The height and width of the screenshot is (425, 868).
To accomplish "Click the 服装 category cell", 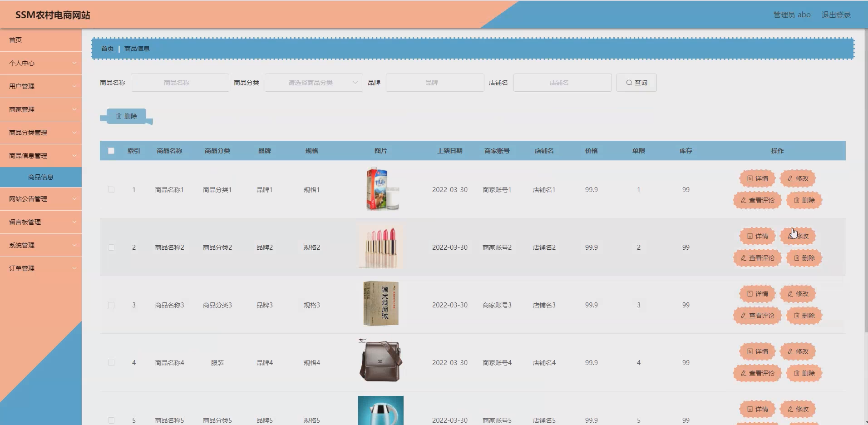I will [x=217, y=363].
